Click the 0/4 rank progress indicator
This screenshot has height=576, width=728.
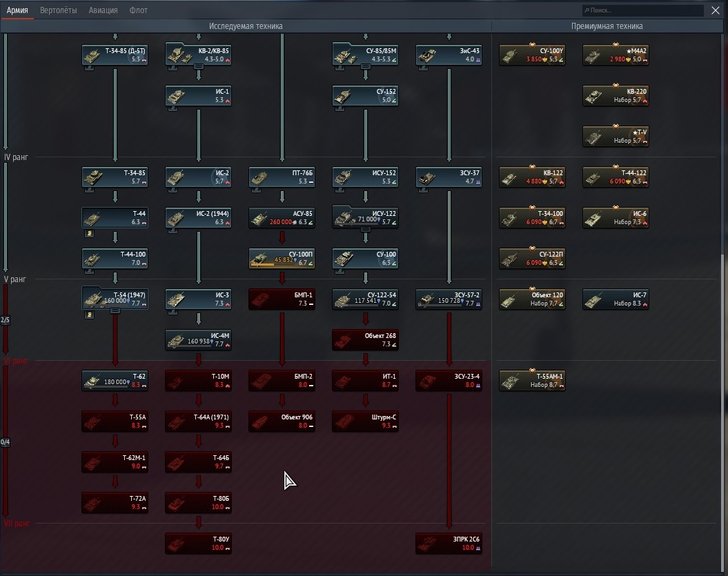(x=5, y=442)
